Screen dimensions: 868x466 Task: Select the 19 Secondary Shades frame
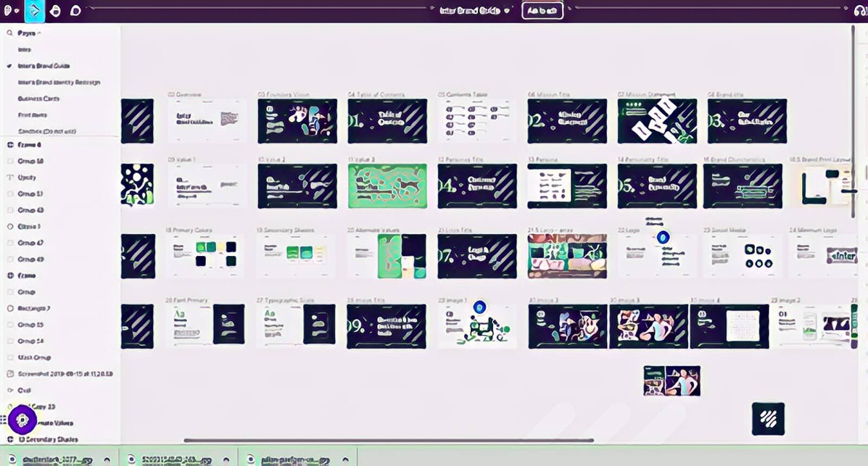click(296, 256)
